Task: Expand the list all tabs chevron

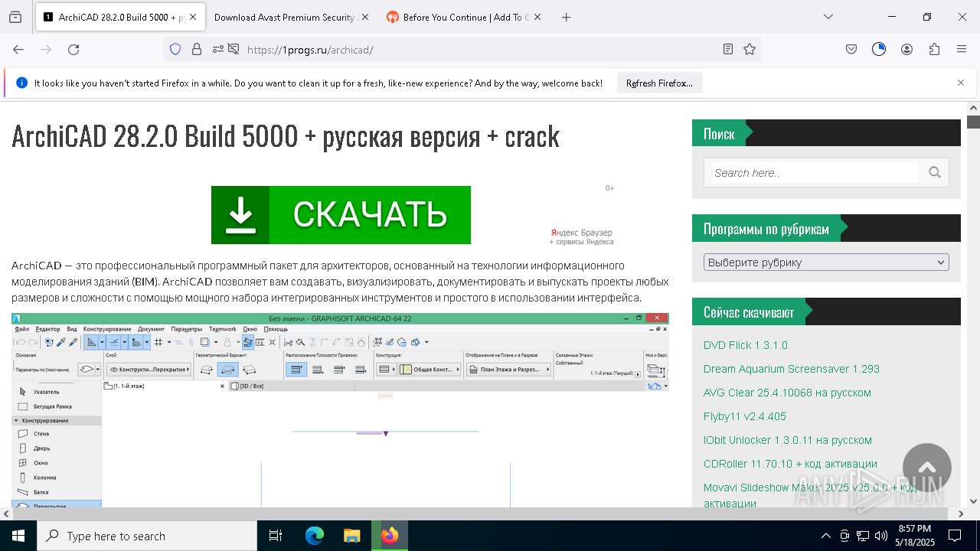Action: 828,17
